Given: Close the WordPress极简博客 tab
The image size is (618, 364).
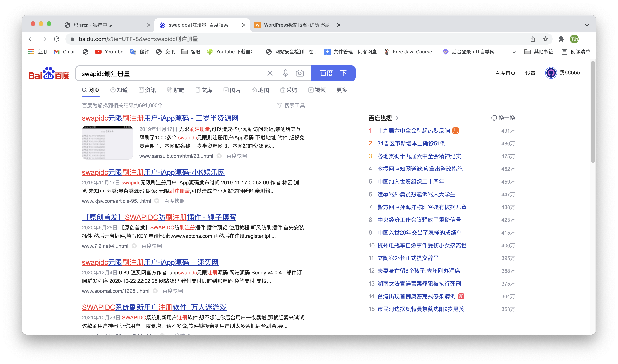Looking at the screenshot, I should [339, 25].
